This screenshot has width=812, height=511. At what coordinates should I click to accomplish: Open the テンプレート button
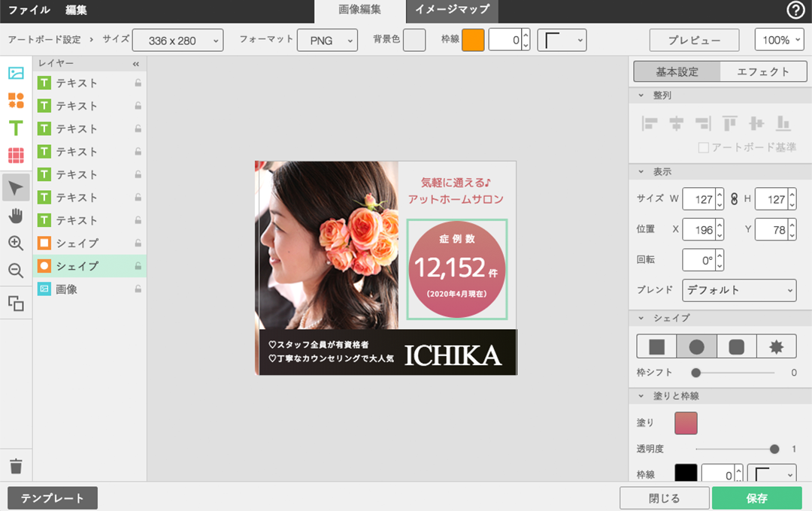coord(53,498)
